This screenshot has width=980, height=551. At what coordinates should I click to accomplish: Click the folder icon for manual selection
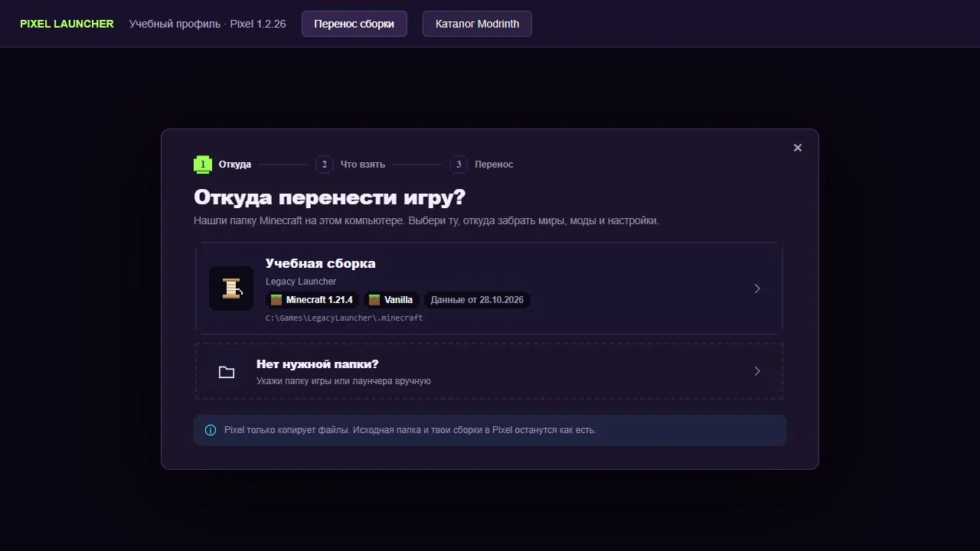[x=227, y=372]
